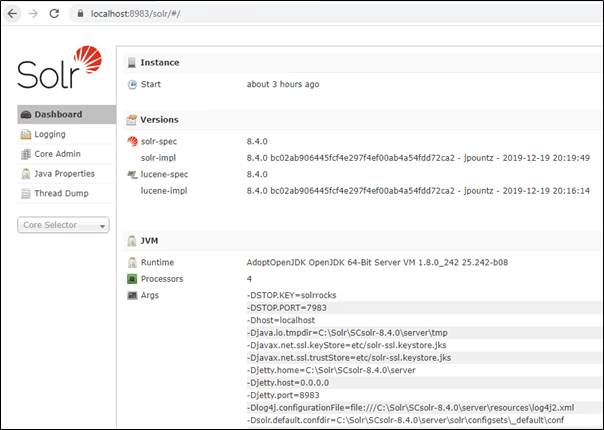Click the Processors label
This screenshot has height=430, width=604.
[162, 279]
